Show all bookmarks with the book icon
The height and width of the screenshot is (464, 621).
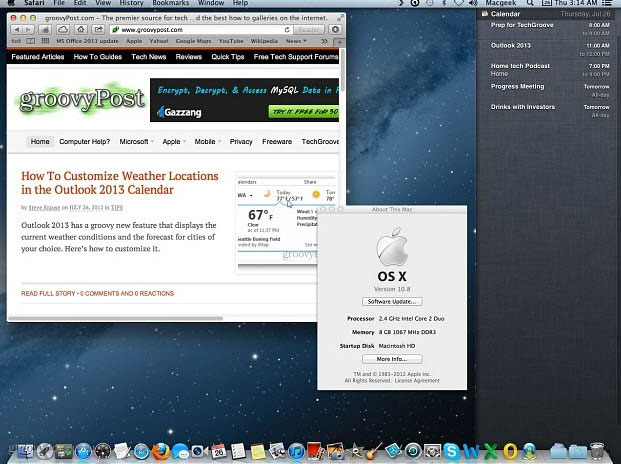[30, 41]
